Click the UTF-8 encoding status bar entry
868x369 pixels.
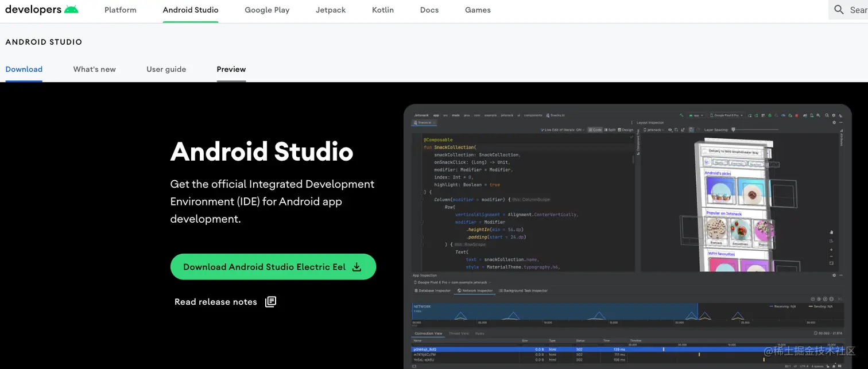803,366
